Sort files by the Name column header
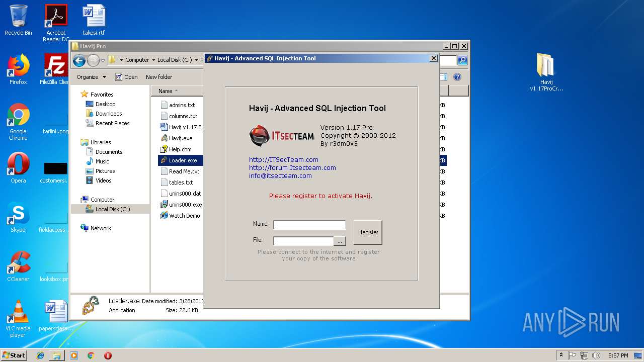The height and width of the screenshot is (362, 644). click(177, 91)
